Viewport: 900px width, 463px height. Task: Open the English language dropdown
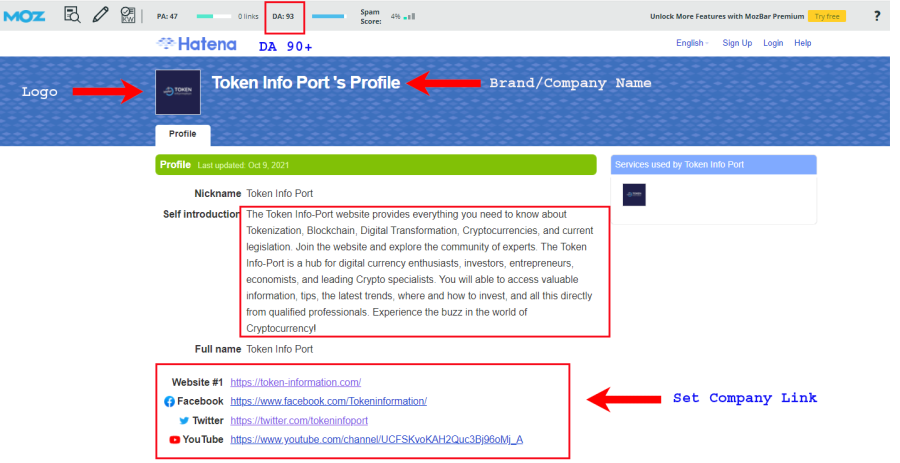point(692,43)
